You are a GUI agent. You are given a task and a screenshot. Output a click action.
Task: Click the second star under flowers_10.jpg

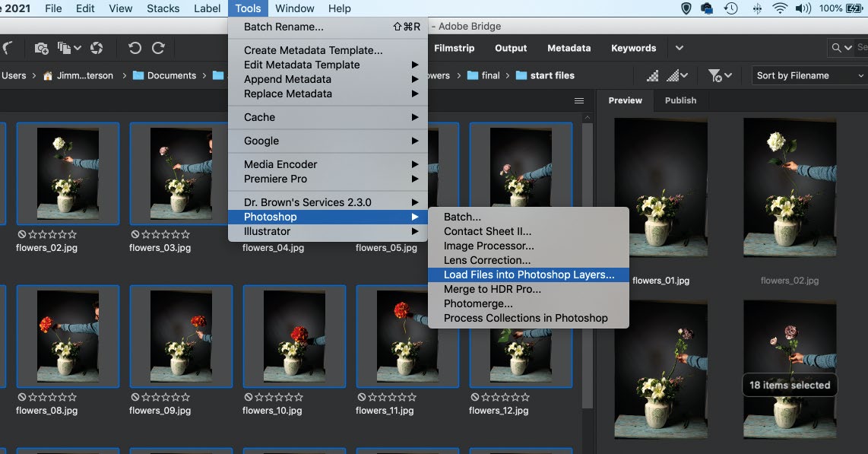(x=269, y=397)
